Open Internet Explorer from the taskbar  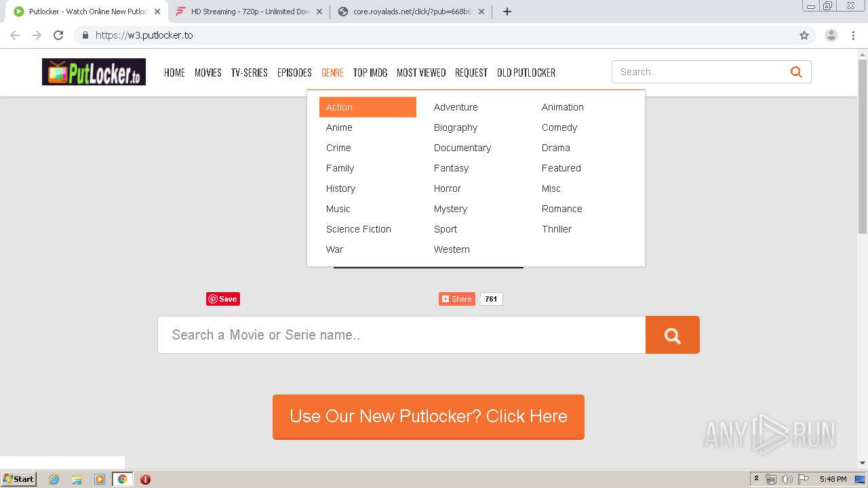pos(54,479)
